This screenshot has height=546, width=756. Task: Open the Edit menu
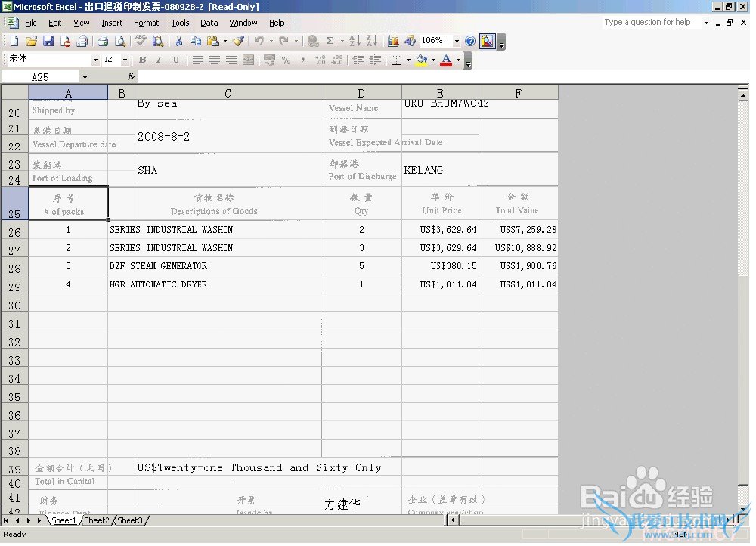(x=54, y=23)
